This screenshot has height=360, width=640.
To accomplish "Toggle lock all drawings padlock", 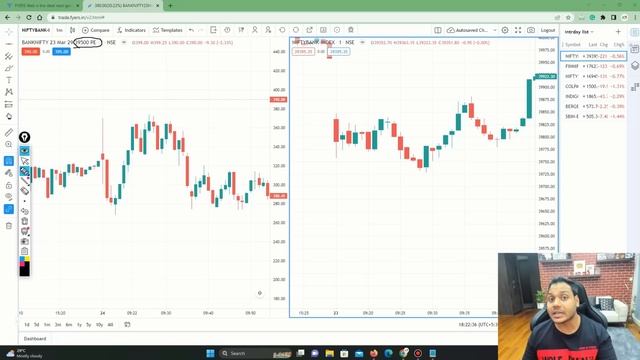I will pyautogui.click(x=9, y=185).
